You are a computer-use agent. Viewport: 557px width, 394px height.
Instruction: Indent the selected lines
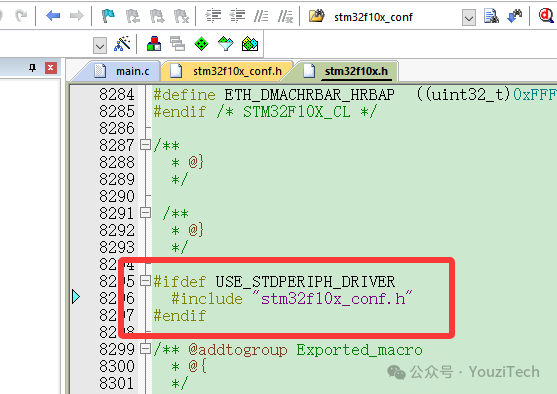(213, 16)
